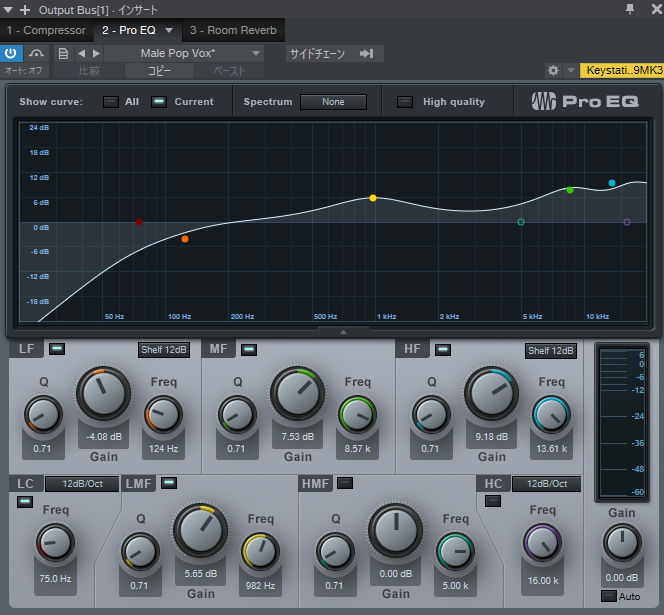Open the dropdown arrow beside the gear

pos(570,70)
